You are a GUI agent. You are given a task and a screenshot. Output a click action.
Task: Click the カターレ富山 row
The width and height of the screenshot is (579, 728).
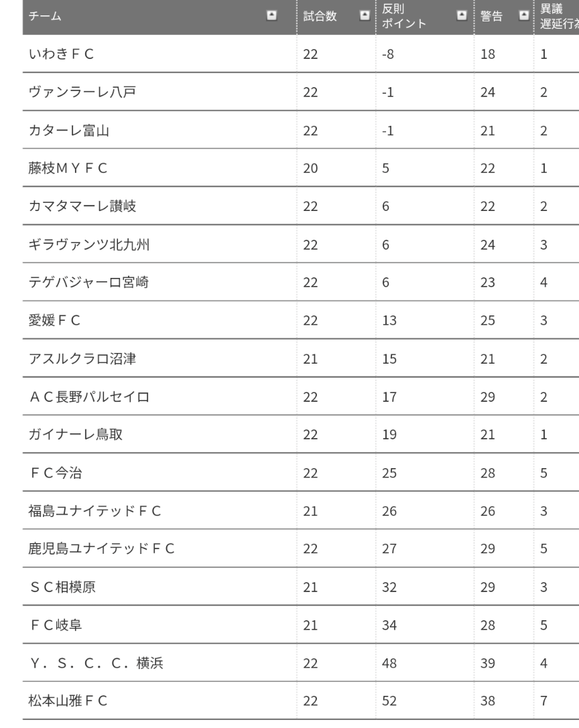(301, 130)
